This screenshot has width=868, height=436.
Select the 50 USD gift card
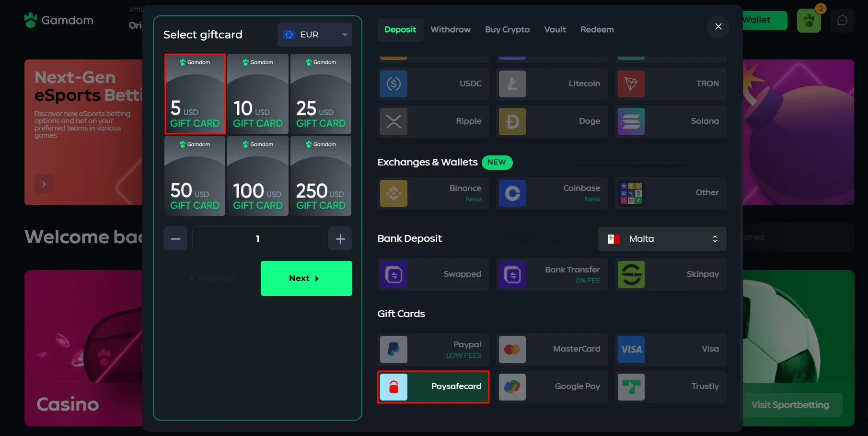click(x=195, y=176)
